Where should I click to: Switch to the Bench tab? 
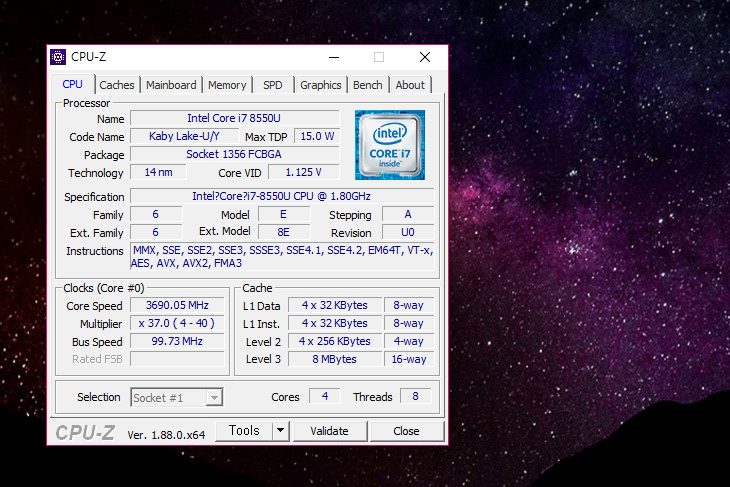pos(367,85)
